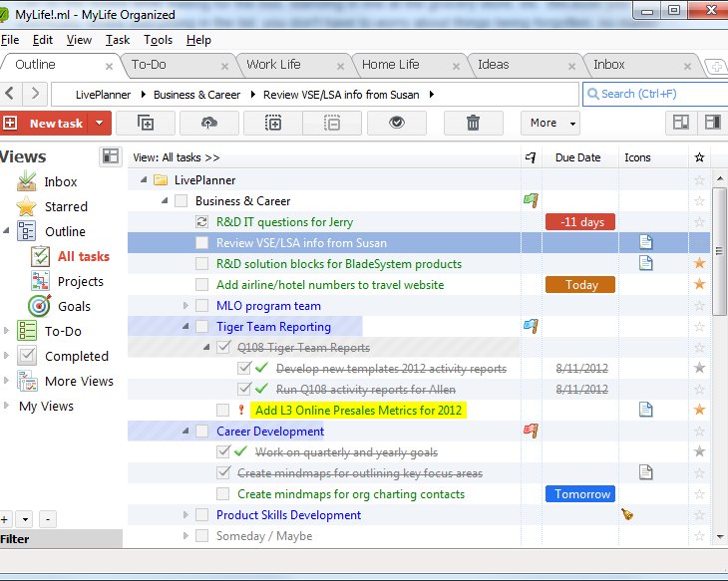Screen dimensions: 728x581
Task: Click the Filter panel header
Action: point(61,539)
